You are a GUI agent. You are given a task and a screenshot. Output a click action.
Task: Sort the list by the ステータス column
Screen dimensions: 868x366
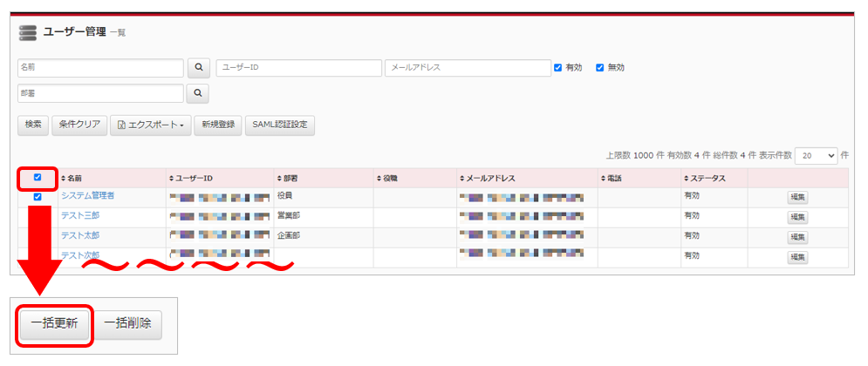tap(705, 179)
